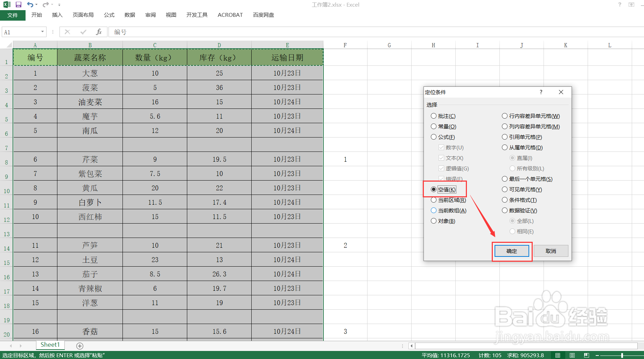Switch to Normal view icon
The height and width of the screenshot is (359, 644).
558,355
